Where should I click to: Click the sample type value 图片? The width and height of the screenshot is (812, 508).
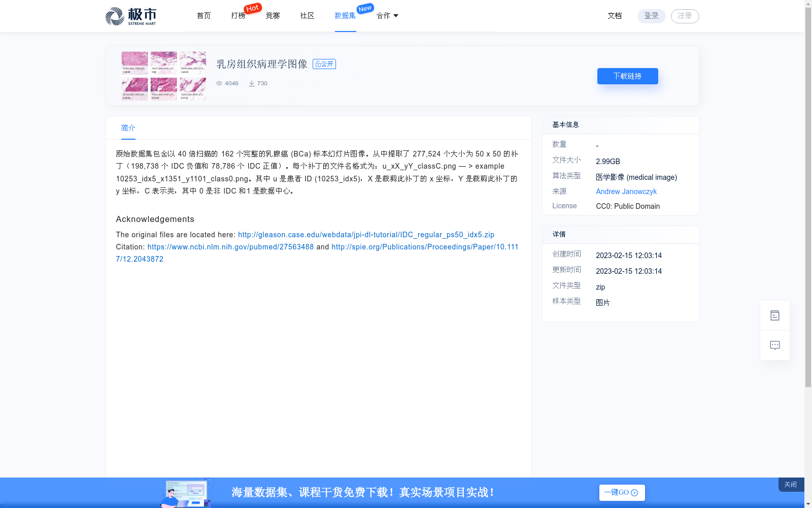603,303
